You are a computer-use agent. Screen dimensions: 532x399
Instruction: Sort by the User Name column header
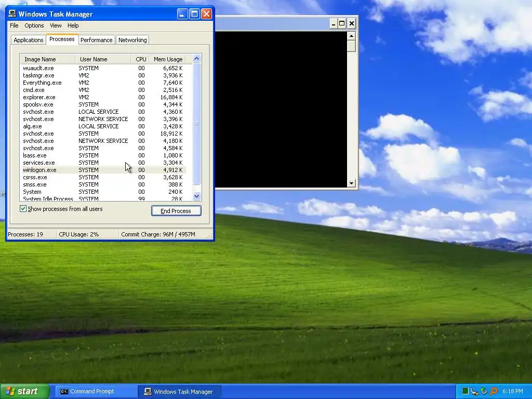coord(103,59)
